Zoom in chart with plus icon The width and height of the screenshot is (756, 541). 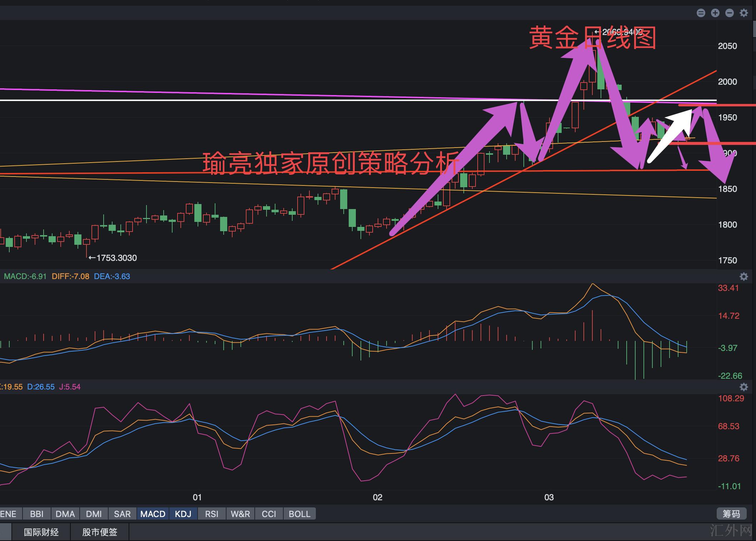click(x=715, y=13)
